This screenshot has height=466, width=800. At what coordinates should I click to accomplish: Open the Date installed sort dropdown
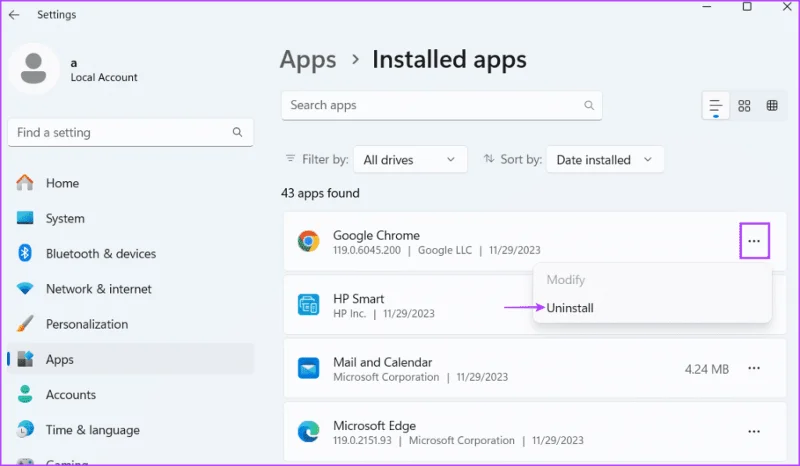point(605,159)
